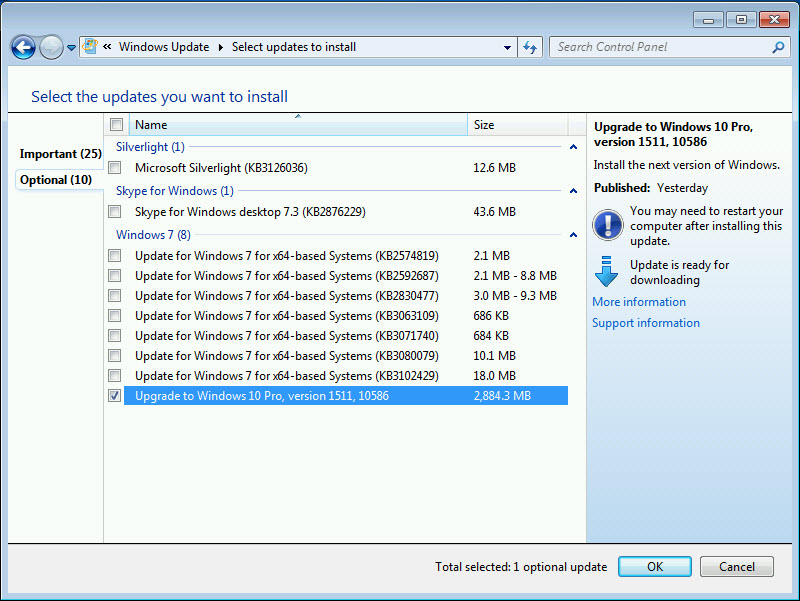Open the address bar history dropdown
Screen dimensions: 800x601
507,47
